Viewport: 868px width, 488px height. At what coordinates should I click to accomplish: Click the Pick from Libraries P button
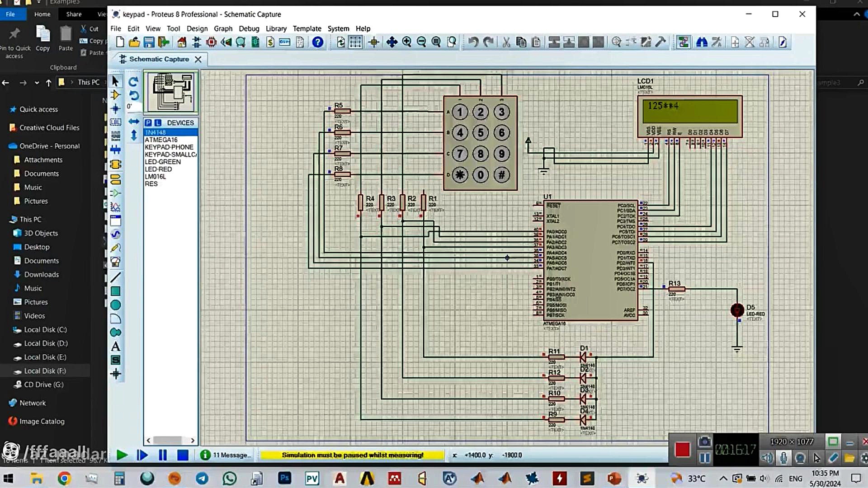(148, 123)
